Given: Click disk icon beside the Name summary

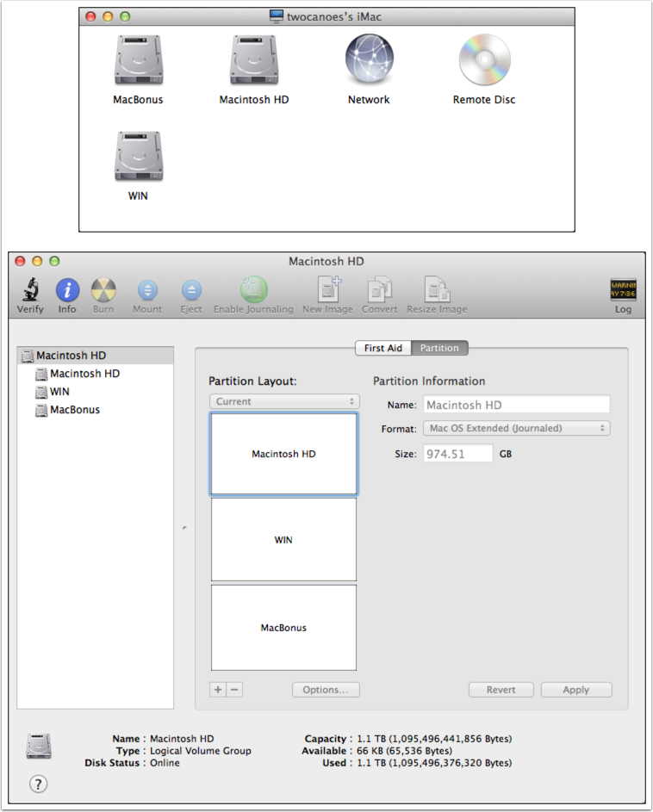Looking at the screenshot, I should point(39,747).
